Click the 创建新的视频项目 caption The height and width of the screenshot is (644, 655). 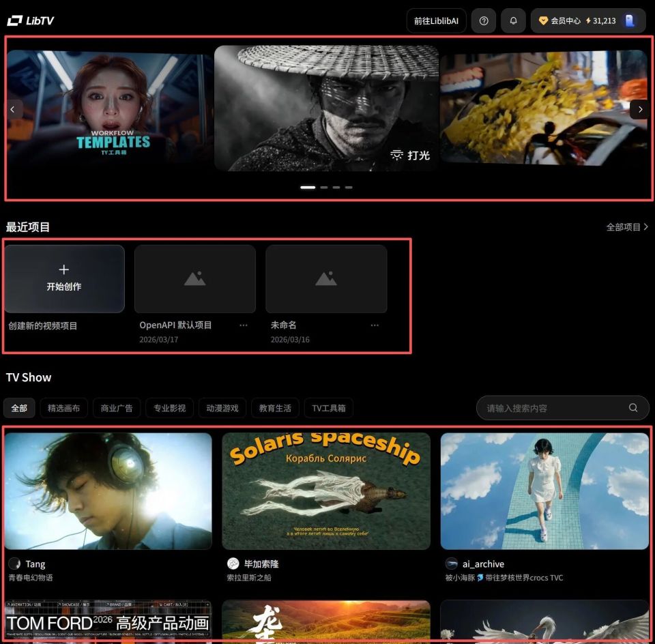(x=43, y=326)
